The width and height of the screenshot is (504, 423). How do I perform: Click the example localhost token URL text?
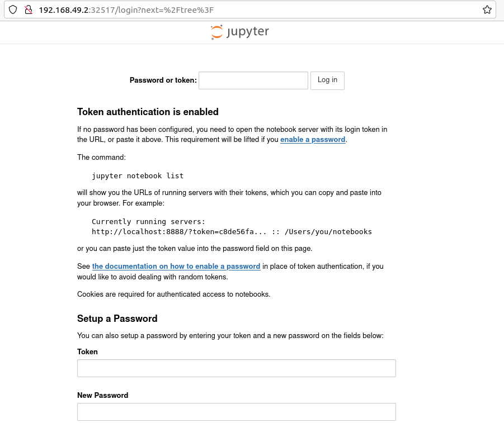(232, 231)
